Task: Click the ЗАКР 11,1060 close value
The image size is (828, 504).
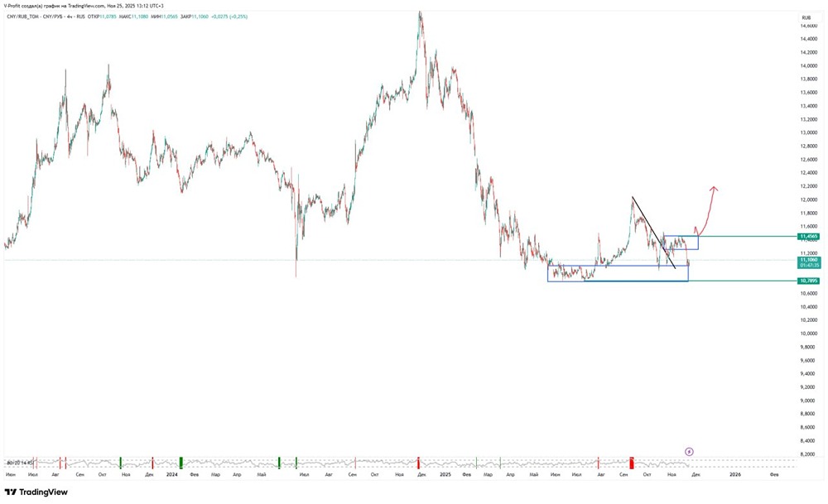Action: click(x=195, y=17)
